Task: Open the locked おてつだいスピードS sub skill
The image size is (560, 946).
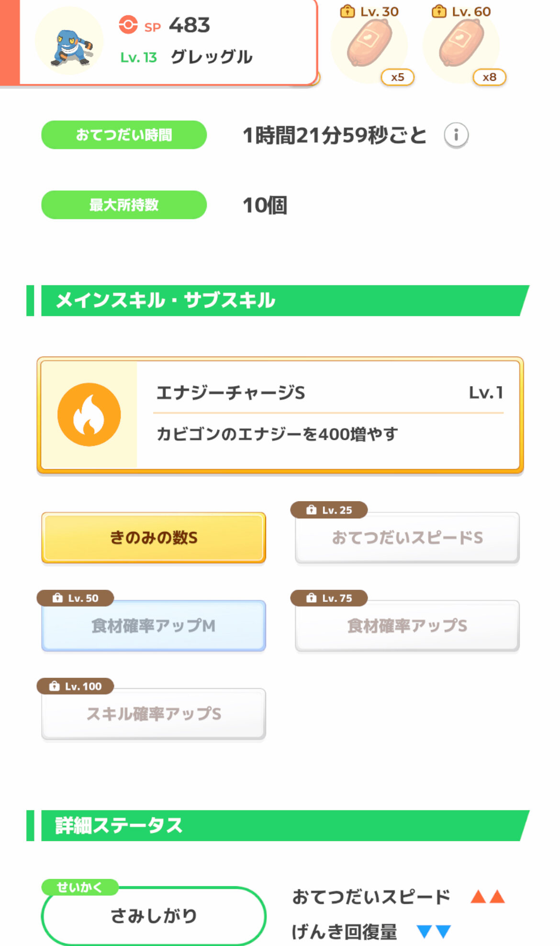Action: point(407,538)
